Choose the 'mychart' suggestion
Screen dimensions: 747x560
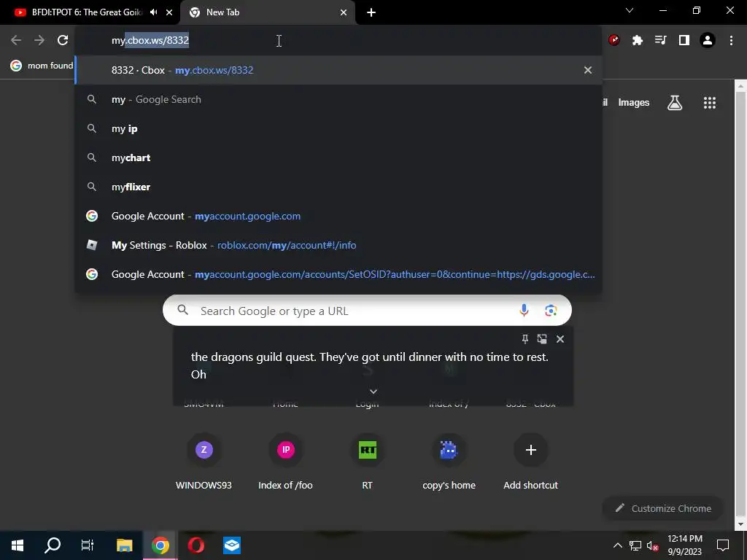pyautogui.click(x=338, y=157)
